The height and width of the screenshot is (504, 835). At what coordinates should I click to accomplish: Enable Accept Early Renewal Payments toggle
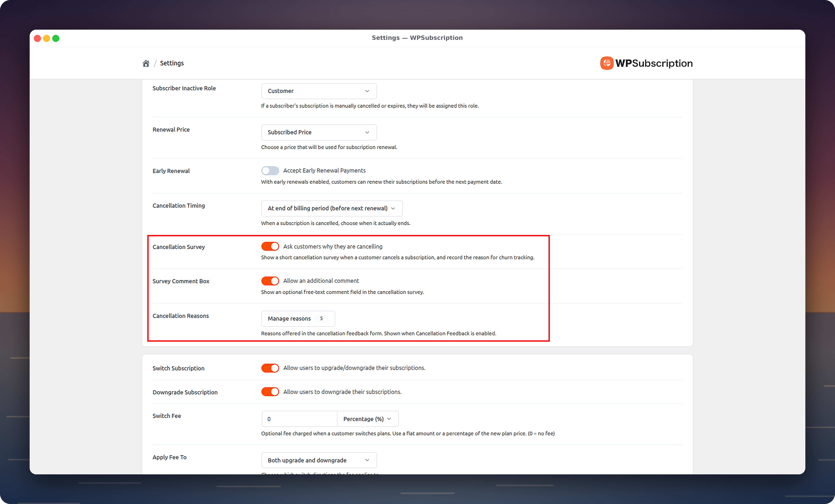tap(270, 171)
